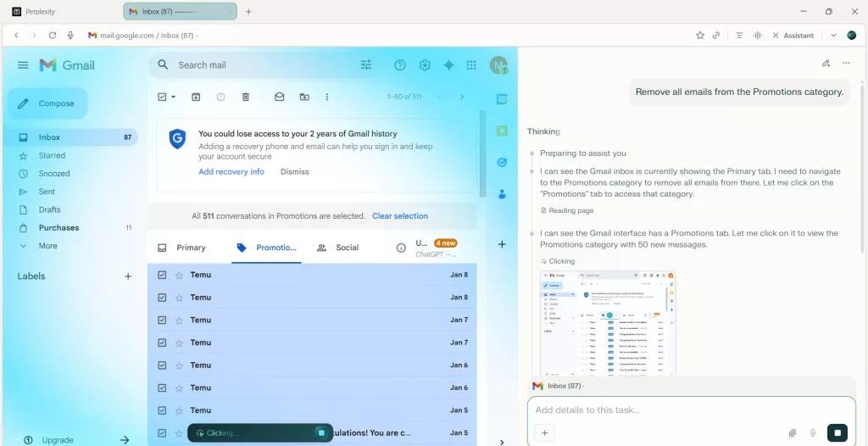This screenshot has height=446, width=868.
Task: Star the first Temu email Jan 6
Action: [x=179, y=365]
